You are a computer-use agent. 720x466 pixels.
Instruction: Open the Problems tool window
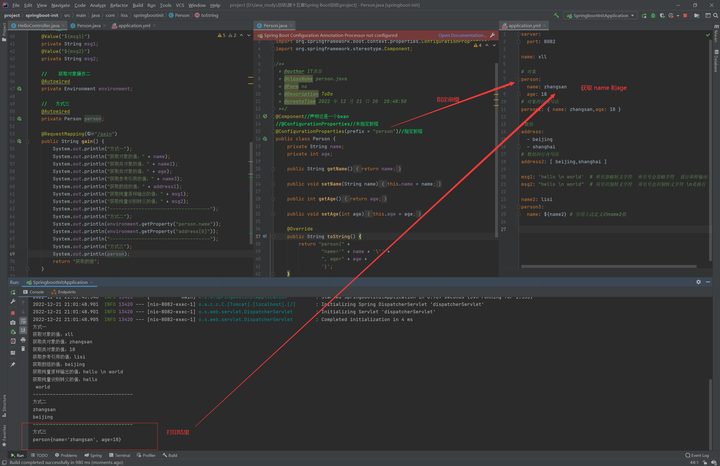coord(66,455)
